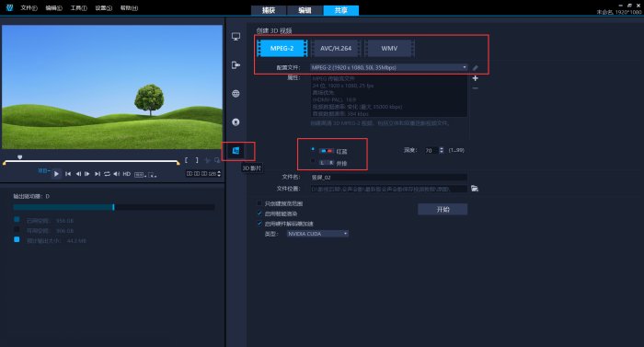Viewport: 644px width, 347px height.
Task: Select the Device export icon in sidebar
Action: (x=236, y=65)
